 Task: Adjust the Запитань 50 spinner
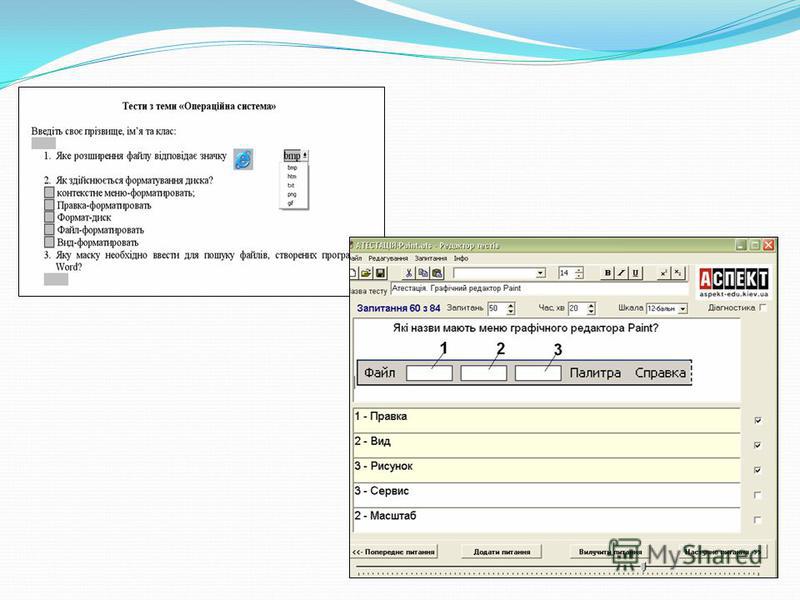[x=511, y=308]
